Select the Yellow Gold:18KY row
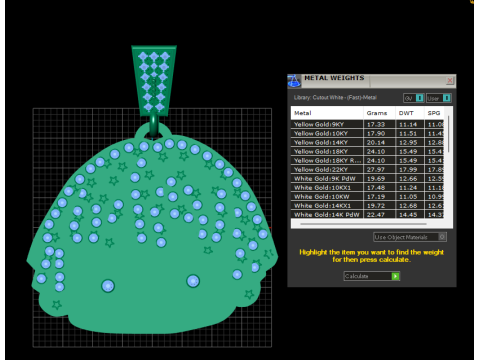The width and height of the screenshot is (480, 360). [368, 151]
